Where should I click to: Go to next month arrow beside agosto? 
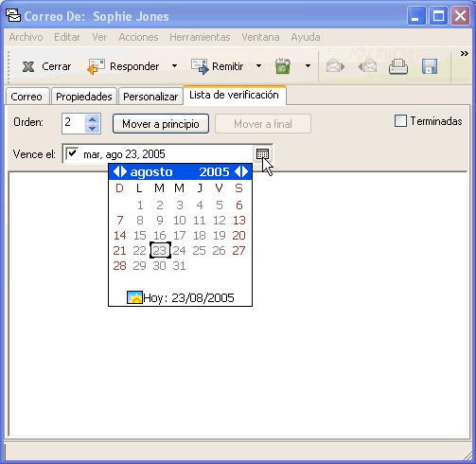point(124,171)
